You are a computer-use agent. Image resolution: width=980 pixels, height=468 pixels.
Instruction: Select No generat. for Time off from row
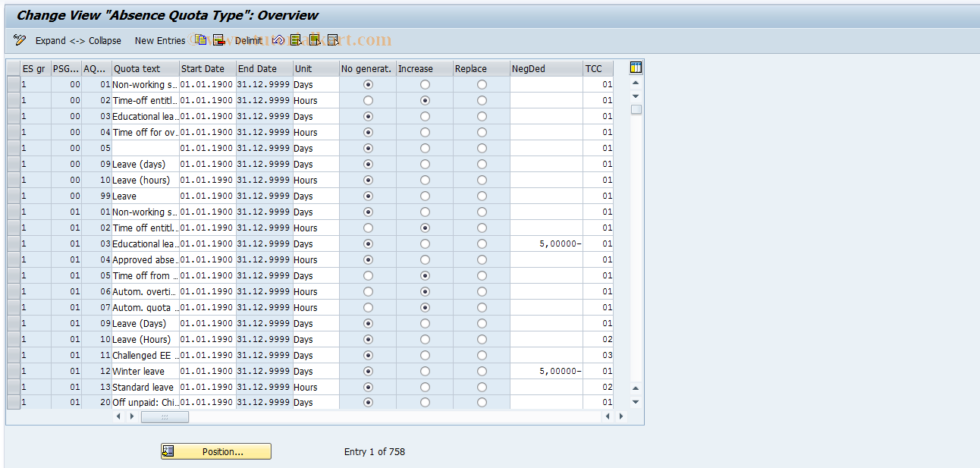tap(368, 275)
